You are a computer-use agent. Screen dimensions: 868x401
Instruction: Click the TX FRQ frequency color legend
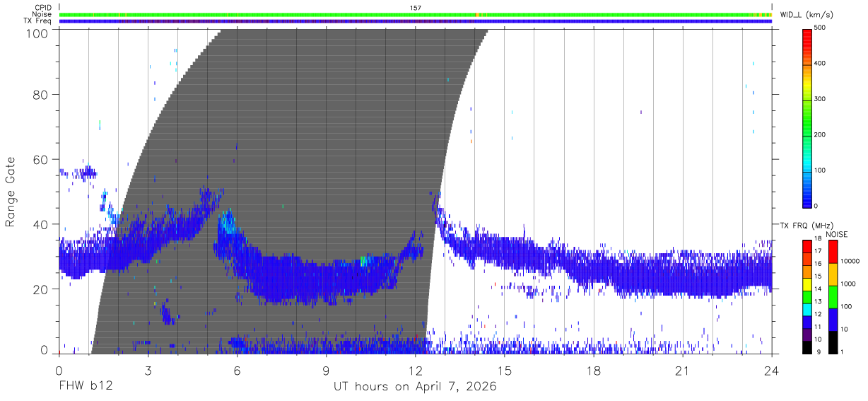[x=808, y=297]
